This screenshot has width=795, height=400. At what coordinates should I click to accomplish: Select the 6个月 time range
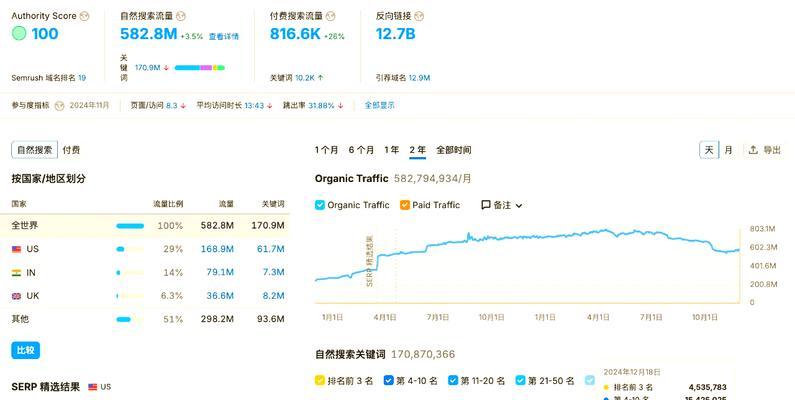tap(362, 150)
